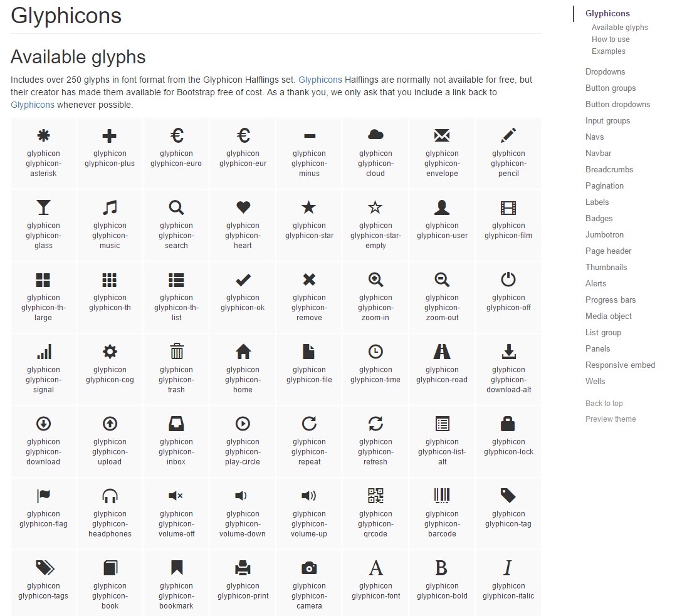Image resolution: width=682 pixels, height=616 pixels.
Task: Click the glyphicon-zoom-in icon
Action: pos(375,280)
